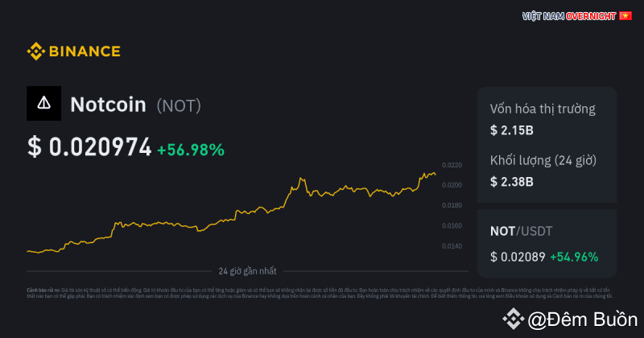Click the 0.0140 chart axis label
This screenshot has width=644, height=338.
coord(452,246)
